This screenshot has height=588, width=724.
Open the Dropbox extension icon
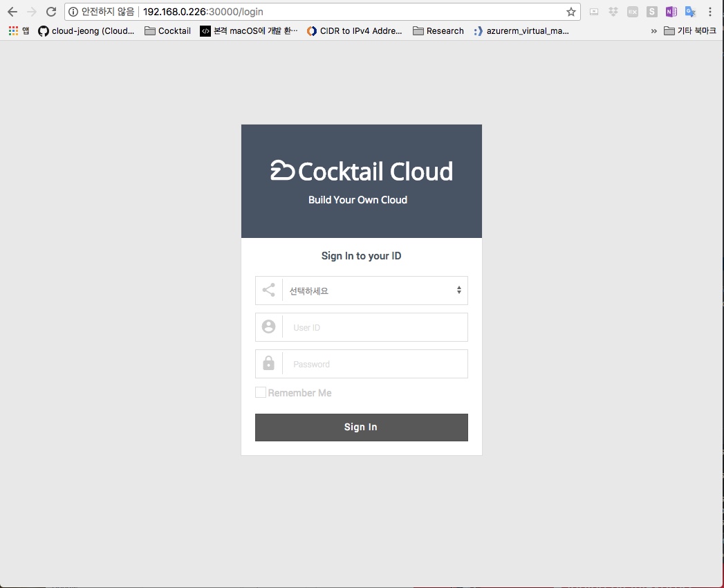click(x=613, y=12)
